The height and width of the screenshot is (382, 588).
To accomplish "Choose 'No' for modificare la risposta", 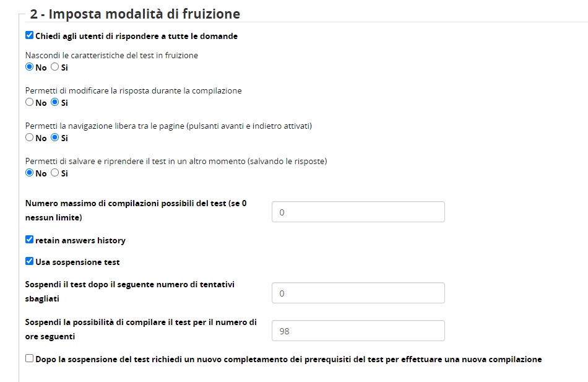I will click(29, 102).
